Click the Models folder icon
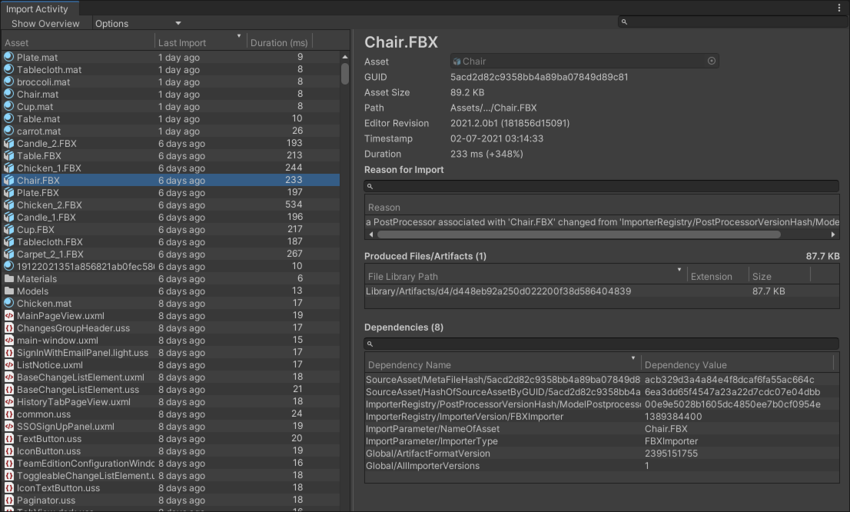Screen dimensions: 850x512 [9, 291]
